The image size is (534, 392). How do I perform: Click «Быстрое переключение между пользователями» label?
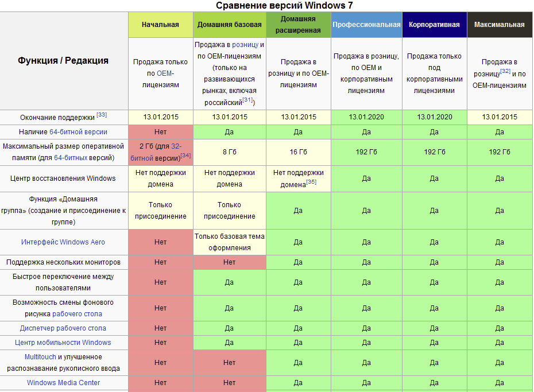click(63, 282)
